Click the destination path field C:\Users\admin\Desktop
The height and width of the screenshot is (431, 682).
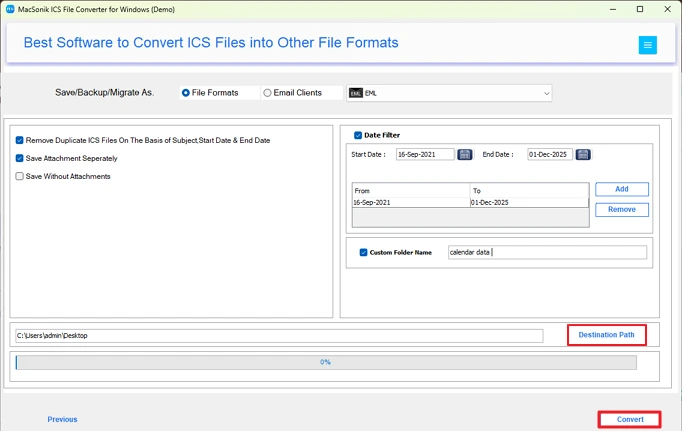tap(279, 336)
